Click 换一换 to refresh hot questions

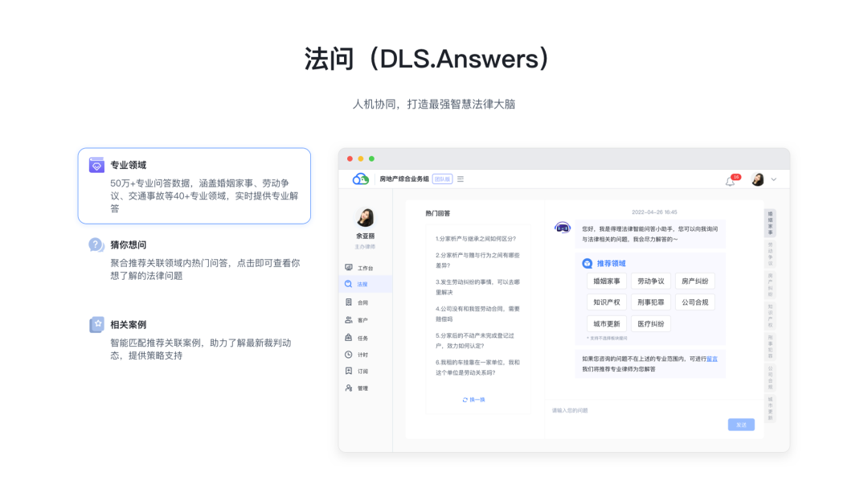pos(474,399)
